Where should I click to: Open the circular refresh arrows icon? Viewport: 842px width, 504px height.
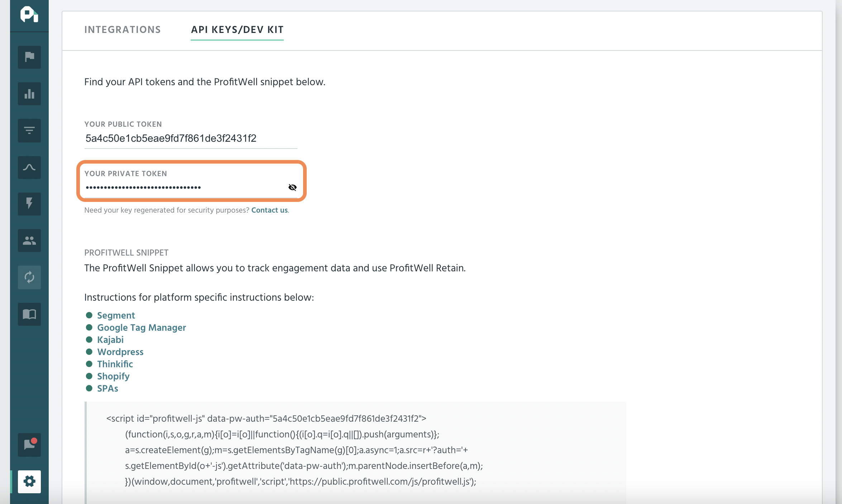pyautogui.click(x=29, y=277)
